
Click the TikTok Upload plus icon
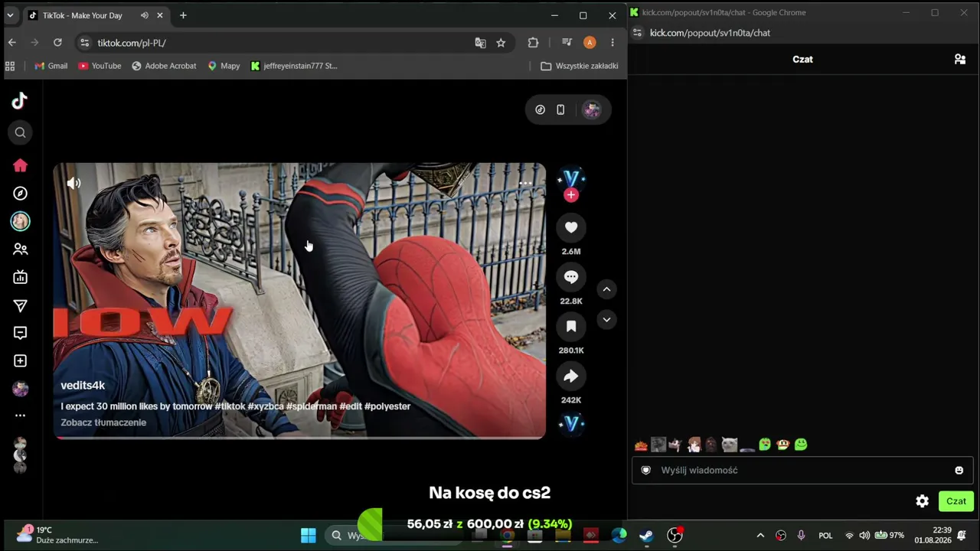[21, 360]
